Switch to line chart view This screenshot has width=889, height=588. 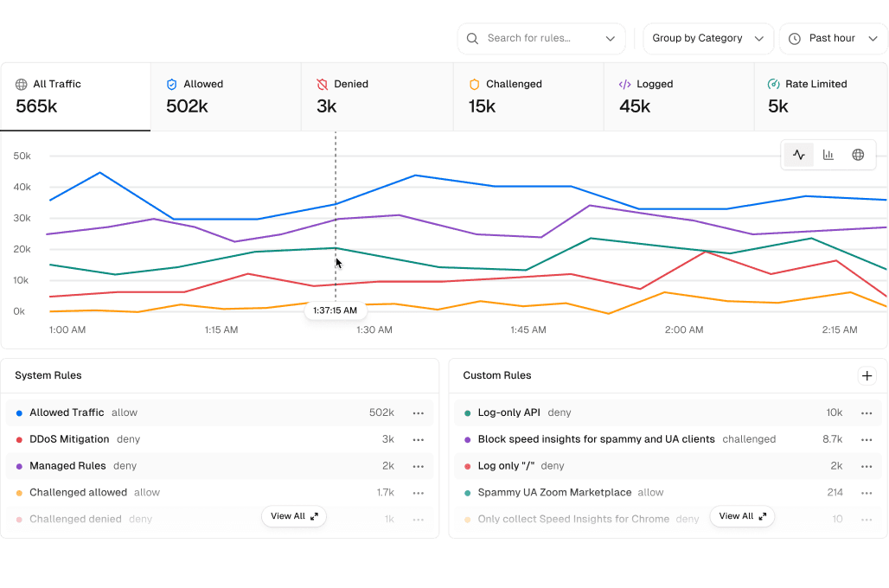799,155
